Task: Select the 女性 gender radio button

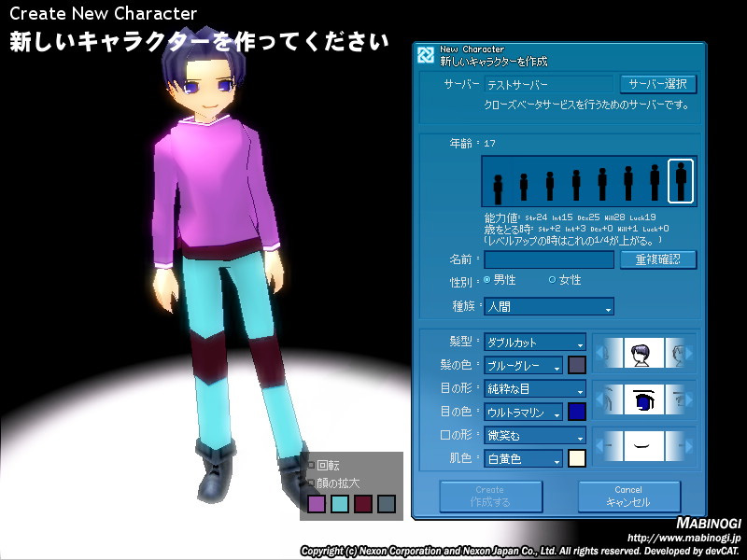Action: tap(552, 280)
